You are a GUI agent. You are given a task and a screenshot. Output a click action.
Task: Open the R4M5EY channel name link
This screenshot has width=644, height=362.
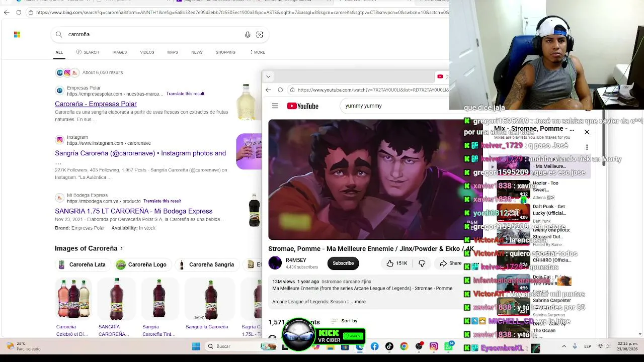[296, 260]
